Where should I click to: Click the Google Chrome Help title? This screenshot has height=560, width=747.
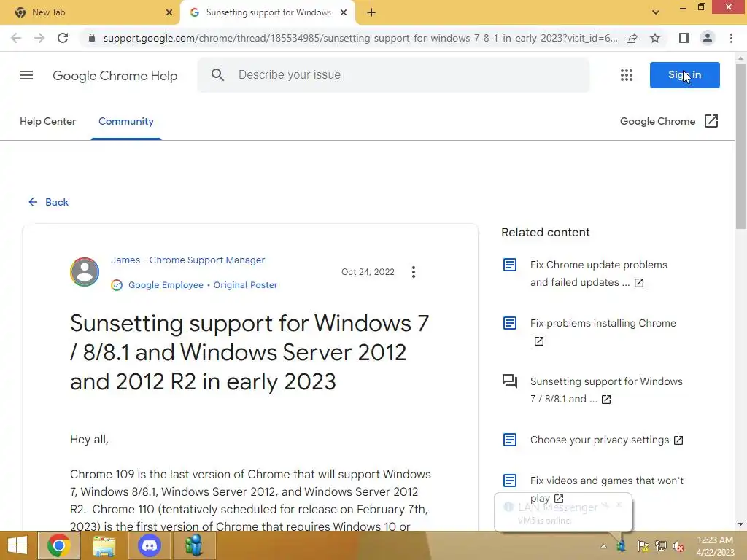click(x=115, y=76)
